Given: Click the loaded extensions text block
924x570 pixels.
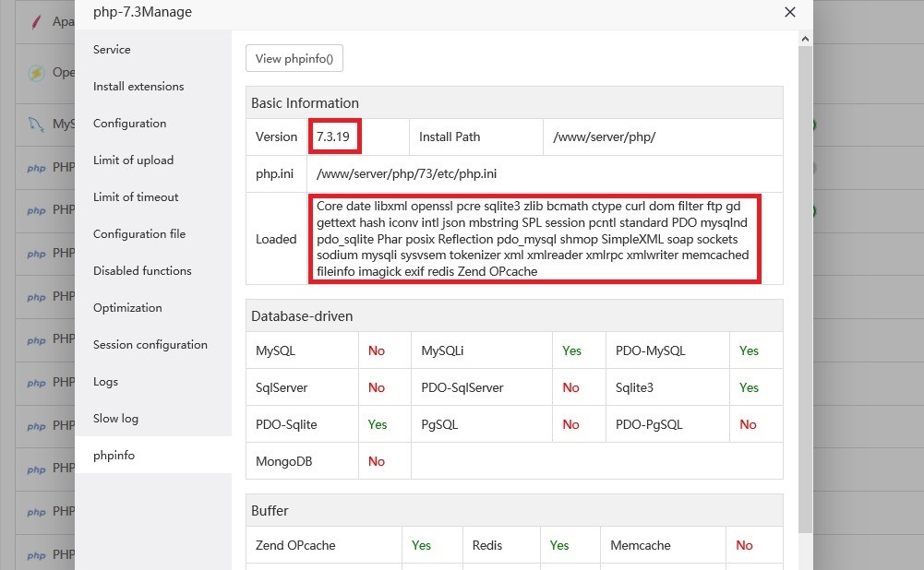Looking at the screenshot, I should pyautogui.click(x=533, y=239).
